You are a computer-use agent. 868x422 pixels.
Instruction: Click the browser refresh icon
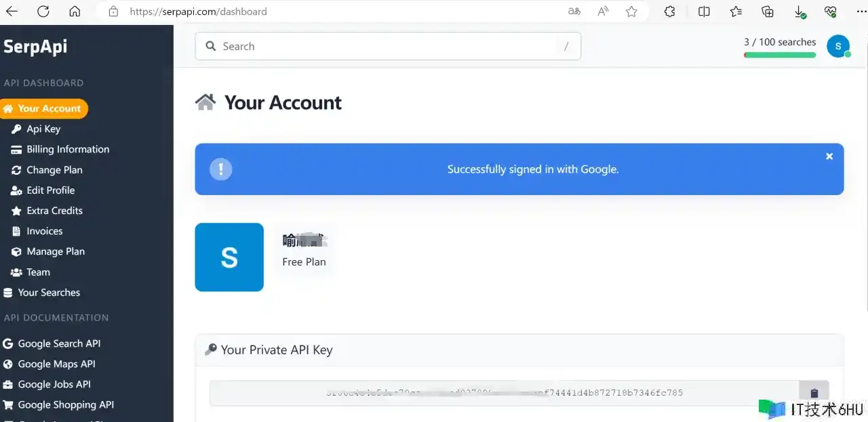coord(43,12)
